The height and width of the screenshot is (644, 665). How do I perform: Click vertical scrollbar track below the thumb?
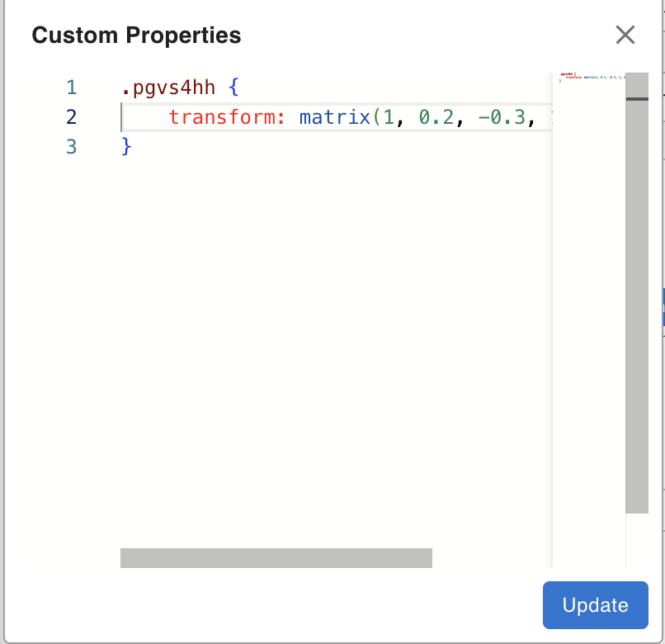pyautogui.click(x=636, y=541)
